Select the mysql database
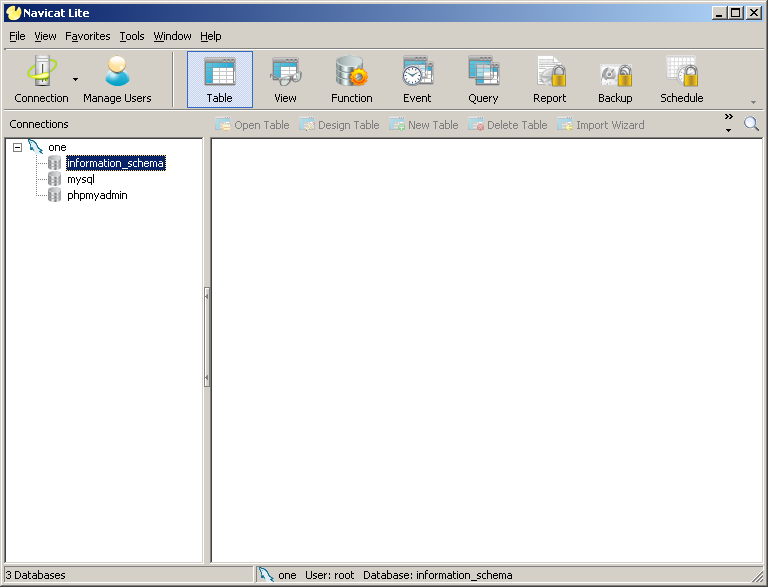This screenshot has height=587, width=768. click(81, 179)
